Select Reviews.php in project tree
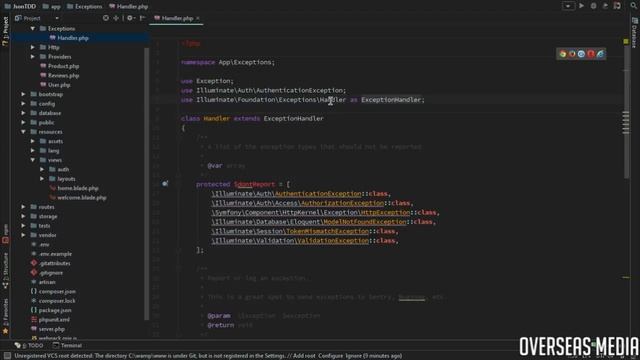Image resolution: width=640 pixels, height=360 pixels. click(x=63, y=76)
